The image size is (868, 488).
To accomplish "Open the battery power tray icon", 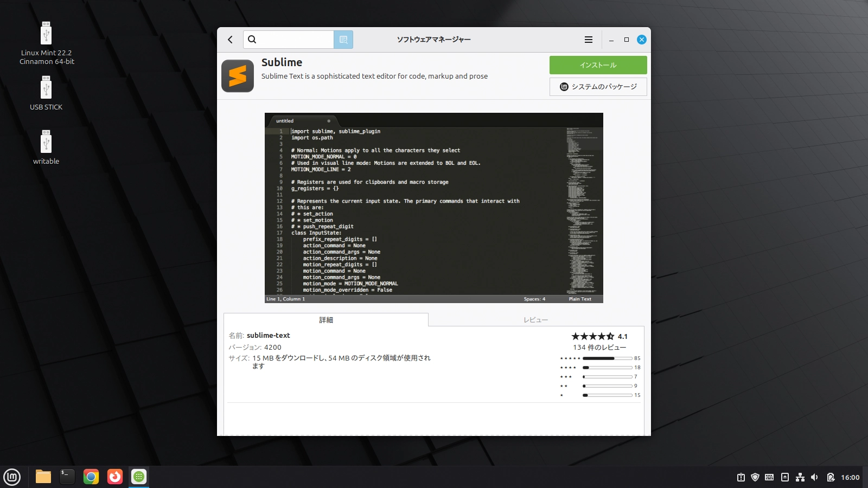I will coord(831,478).
